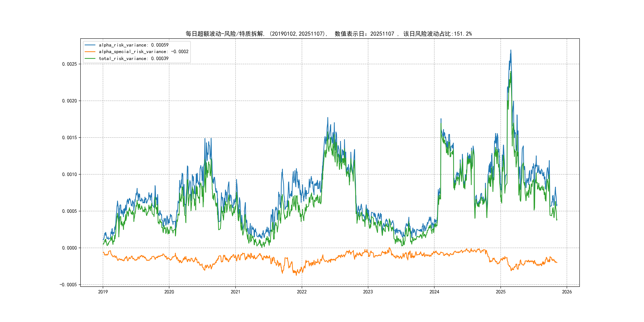The width and height of the screenshot is (644, 322).
Task: Select the alpha_special_risk_variance legend label
Action: point(144,52)
